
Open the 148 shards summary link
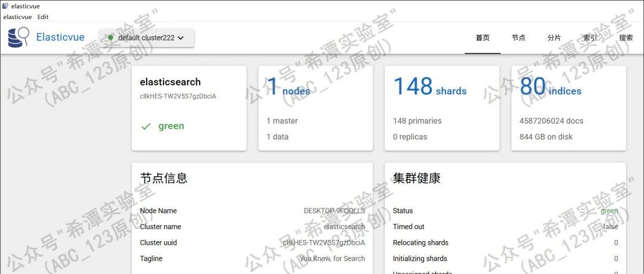point(429,87)
